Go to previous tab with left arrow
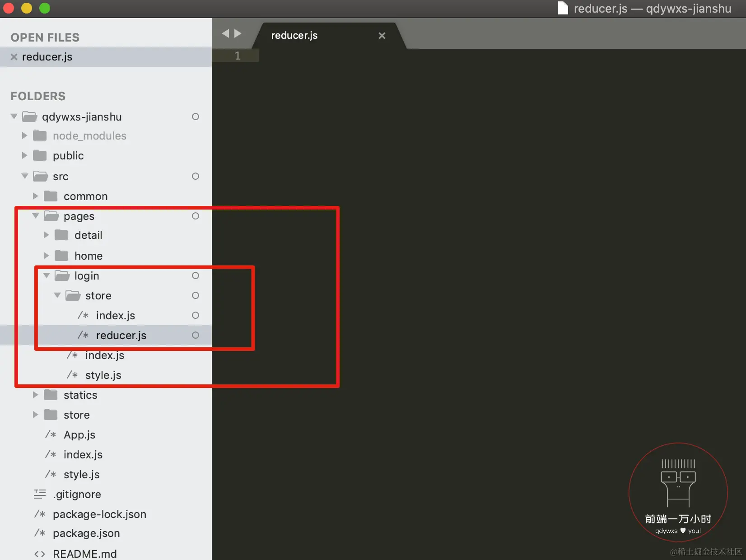Screen dimensions: 746x560 point(225,33)
